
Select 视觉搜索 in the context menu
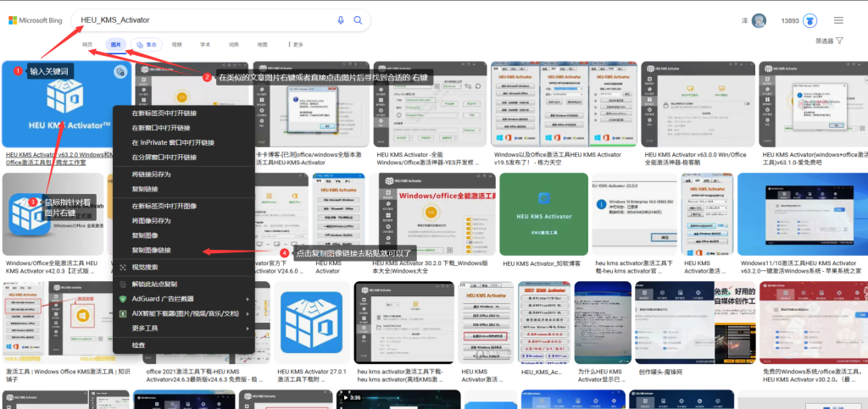click(x=144, y=267)
